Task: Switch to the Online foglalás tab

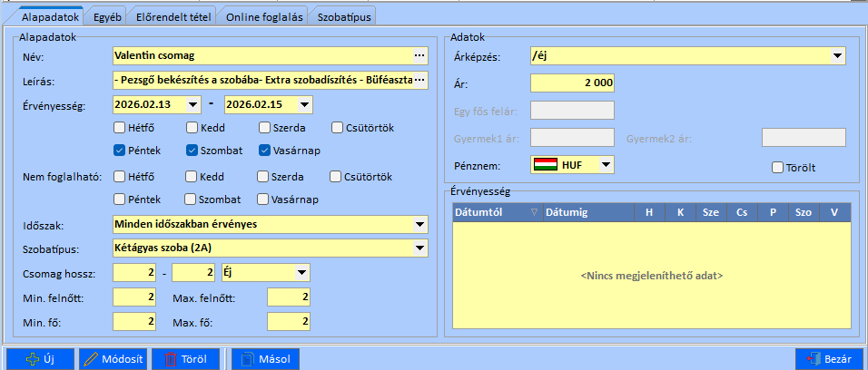Action: tap(263, 16)
